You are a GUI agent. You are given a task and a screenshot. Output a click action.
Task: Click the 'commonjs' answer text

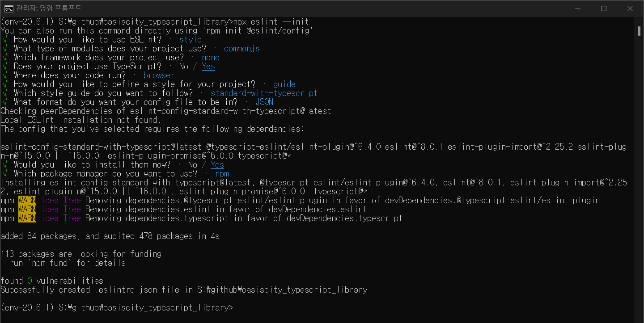[242, 48]
